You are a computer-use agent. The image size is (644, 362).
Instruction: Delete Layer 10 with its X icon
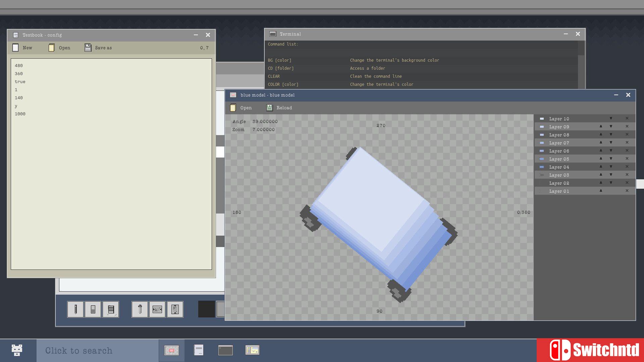(x=627, y=118)
